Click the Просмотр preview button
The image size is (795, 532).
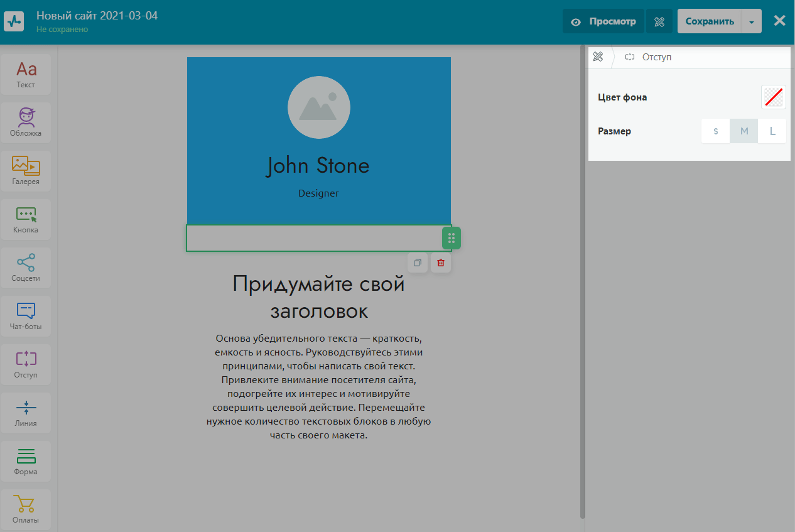[x=603, y=21]
